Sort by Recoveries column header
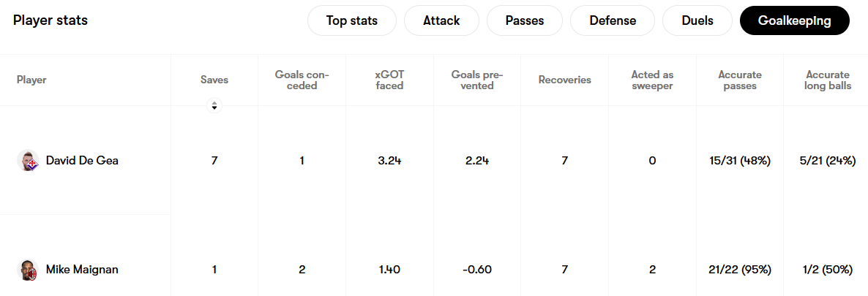This screenshot has width=868, height=296. (565, 80)
